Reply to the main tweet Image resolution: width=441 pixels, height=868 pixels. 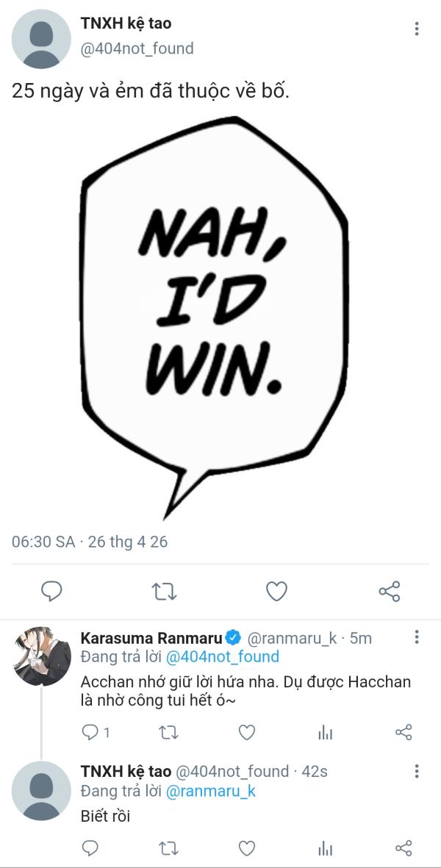pos(51,590)
